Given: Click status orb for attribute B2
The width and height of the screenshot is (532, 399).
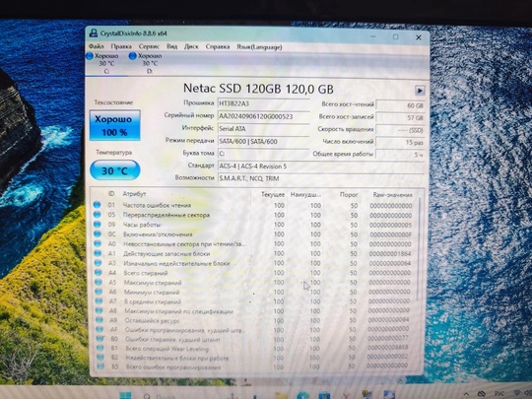Looking at the screenshot, I should (100, 357).
